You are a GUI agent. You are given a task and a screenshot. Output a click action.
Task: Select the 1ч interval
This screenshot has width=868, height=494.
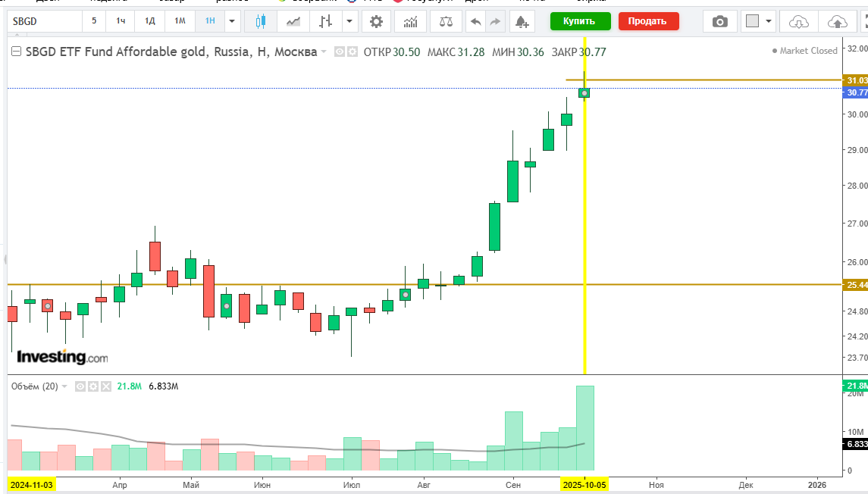point(121,21)
